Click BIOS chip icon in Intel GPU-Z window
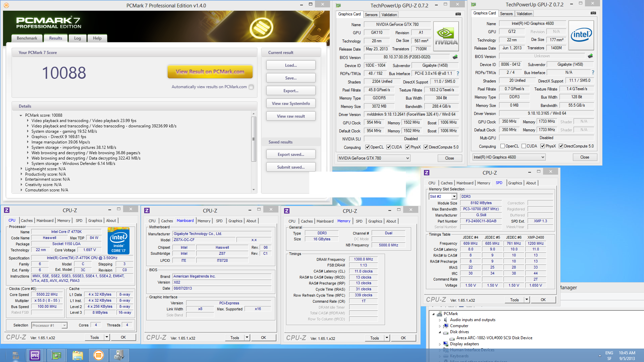Viewport: 644px width, 362px height. (x=590, y=56)
